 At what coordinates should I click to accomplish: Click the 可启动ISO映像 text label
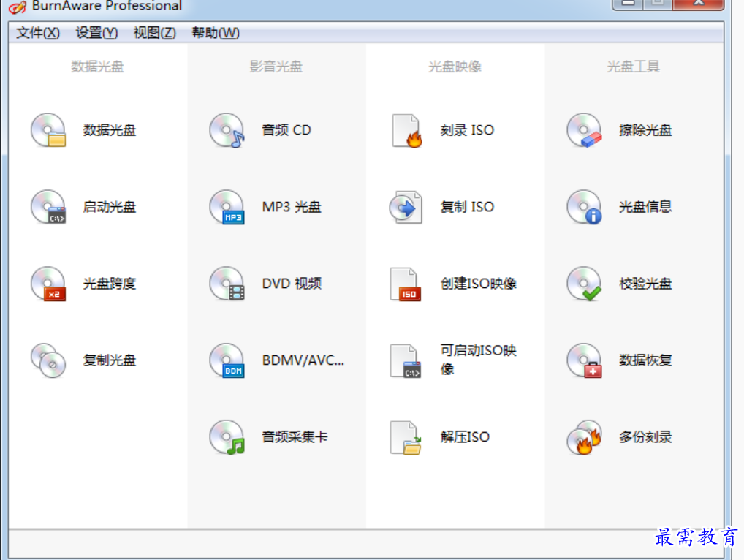(478, 360)
